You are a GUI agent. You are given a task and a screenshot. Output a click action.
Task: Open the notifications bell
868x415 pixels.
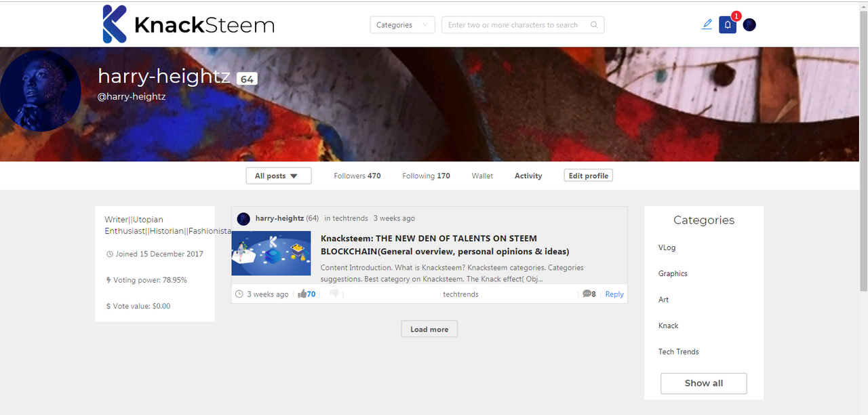click(x=728, y=25)
